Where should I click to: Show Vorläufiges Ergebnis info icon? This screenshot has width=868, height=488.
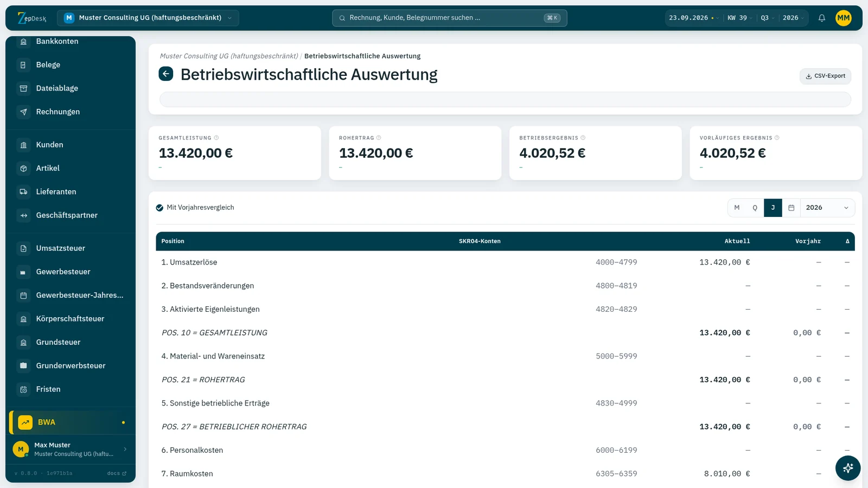777,138
